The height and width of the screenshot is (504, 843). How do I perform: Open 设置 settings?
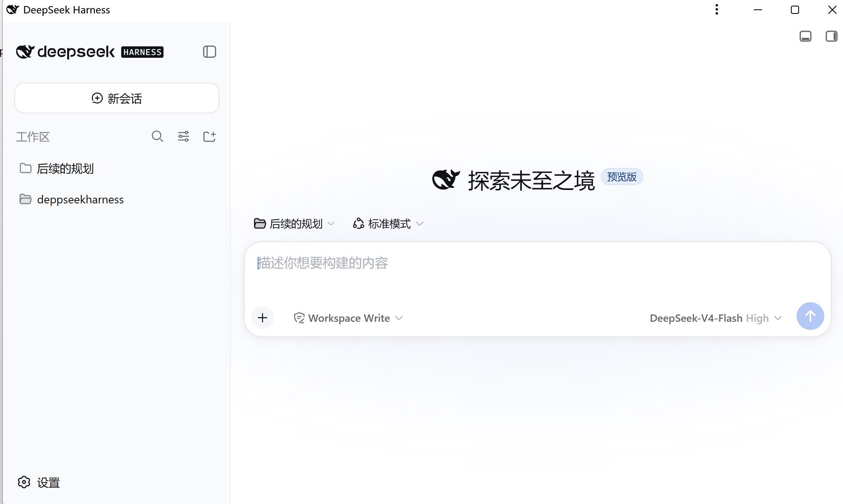(39, 482)
